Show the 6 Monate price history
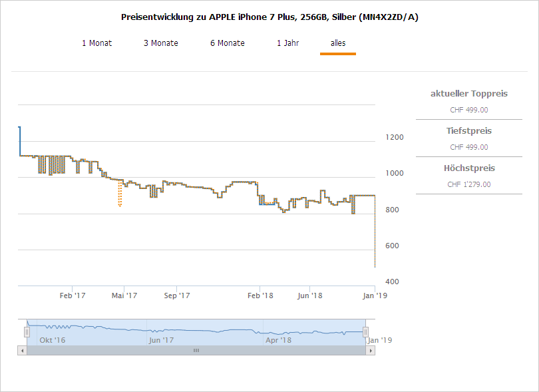 pos(227,43)
